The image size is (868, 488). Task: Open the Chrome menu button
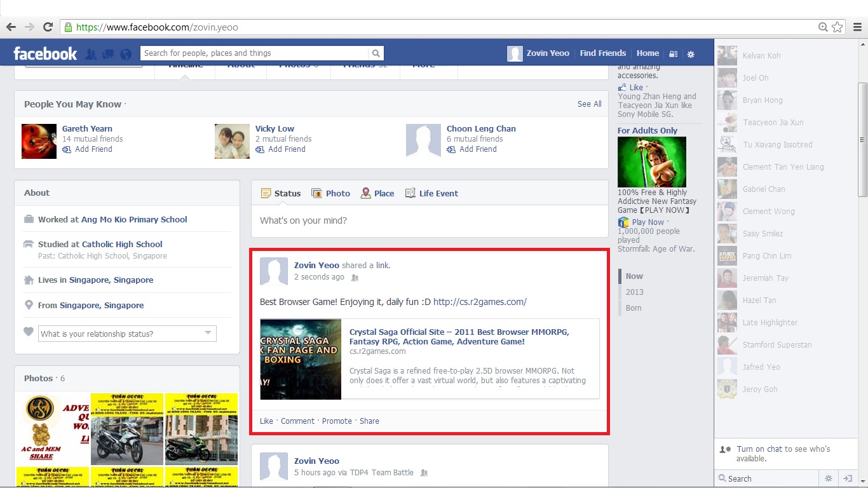tap(857, 27)
